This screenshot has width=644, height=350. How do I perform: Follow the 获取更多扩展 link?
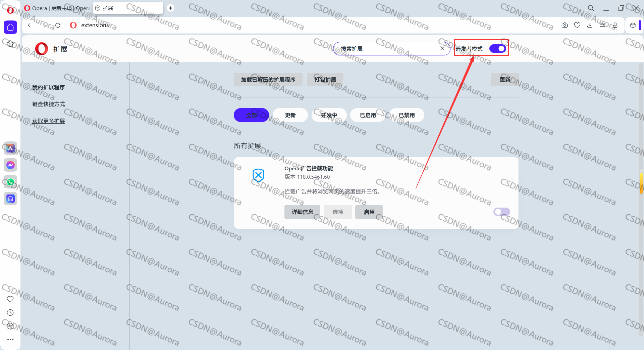(49, 121)
